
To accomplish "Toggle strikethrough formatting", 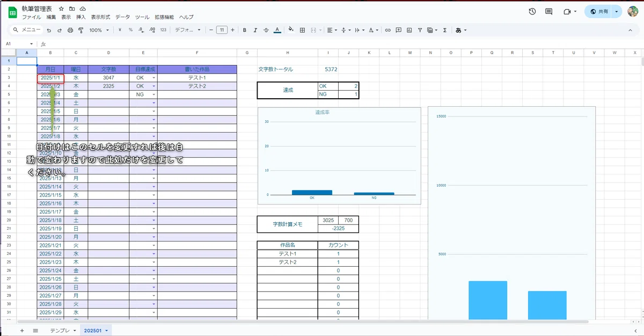I will pos(266,30).
